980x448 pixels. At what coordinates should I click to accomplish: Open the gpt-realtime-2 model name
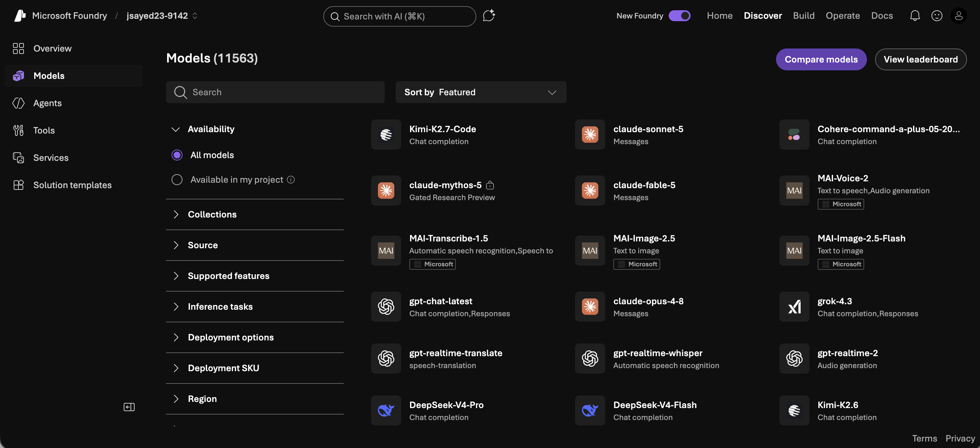pos(847,353)
